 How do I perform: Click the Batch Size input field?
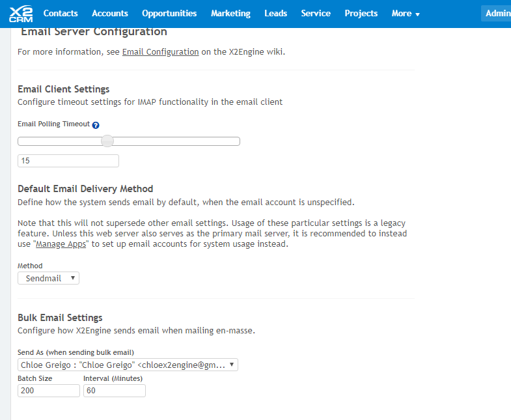[x=49, y=391]
